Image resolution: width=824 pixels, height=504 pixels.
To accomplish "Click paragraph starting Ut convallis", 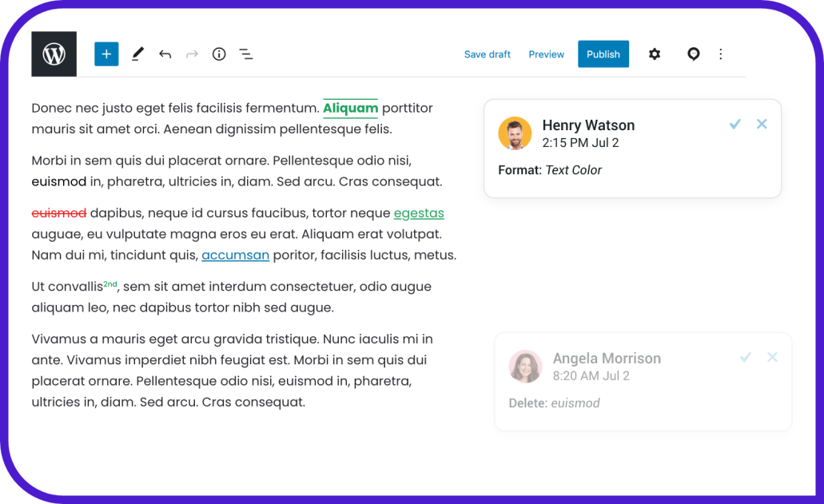I will point(231,297).
